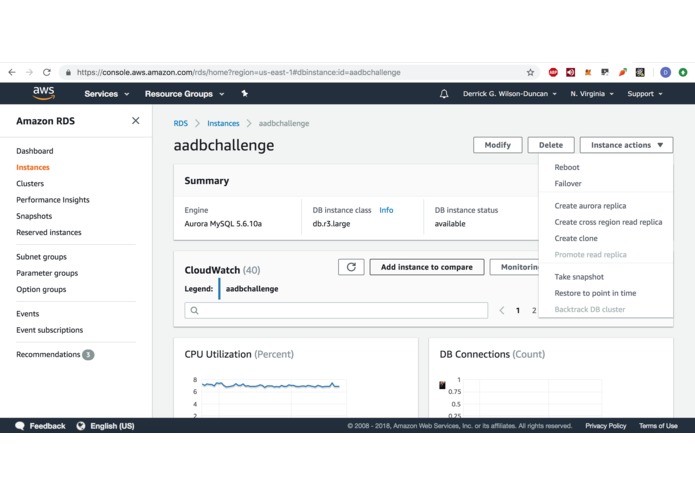This screenshot has height=494, width=695.
Task: Click the green circular extension icon
Action: [683, 72]
